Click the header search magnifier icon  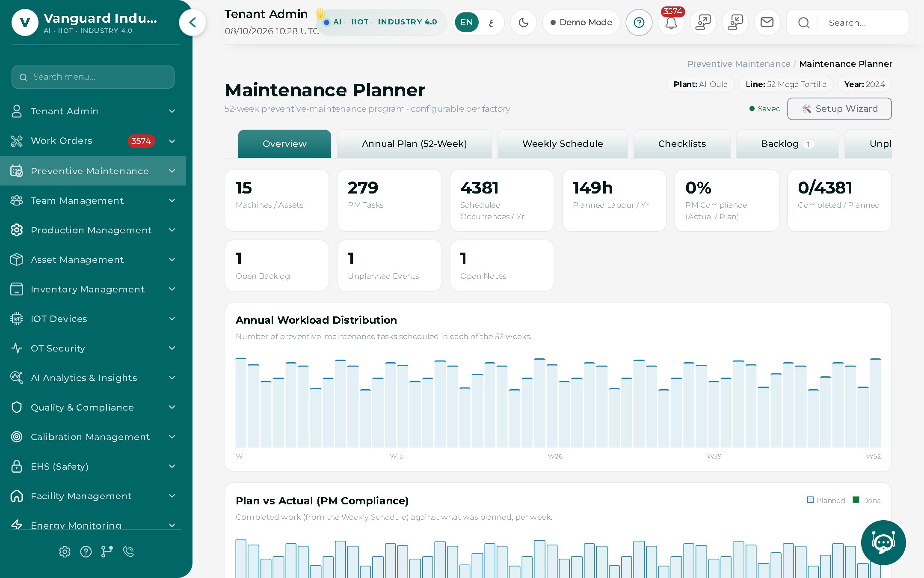pyautogui.click(x=804, y=23)
